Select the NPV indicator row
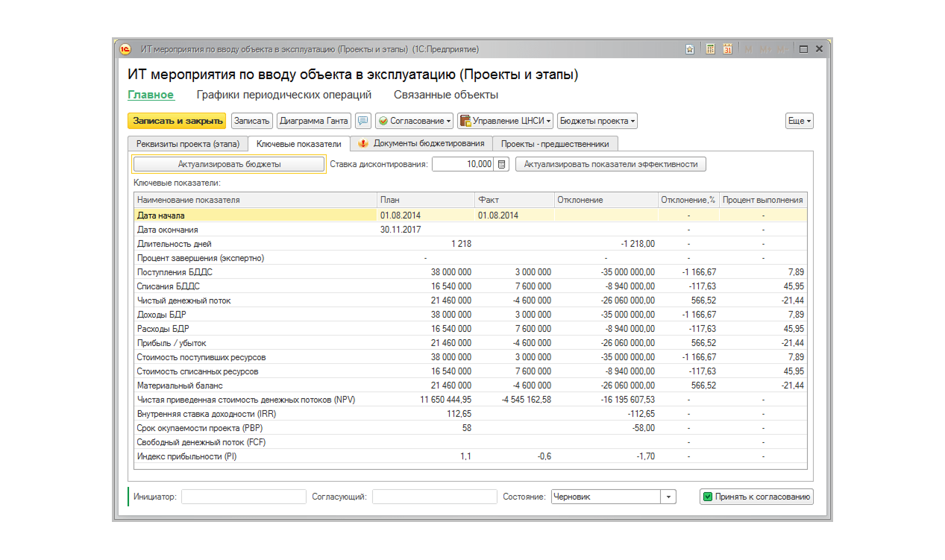The image size is (945, 560). pyautogui.click(x=471, y=400)
